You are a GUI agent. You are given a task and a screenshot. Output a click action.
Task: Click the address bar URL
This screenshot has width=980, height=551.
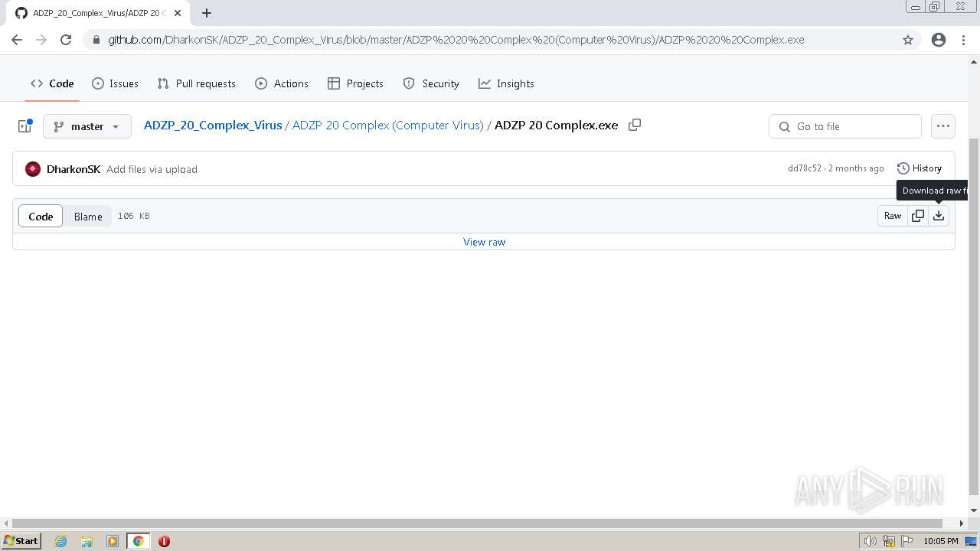tap(456, 40)
